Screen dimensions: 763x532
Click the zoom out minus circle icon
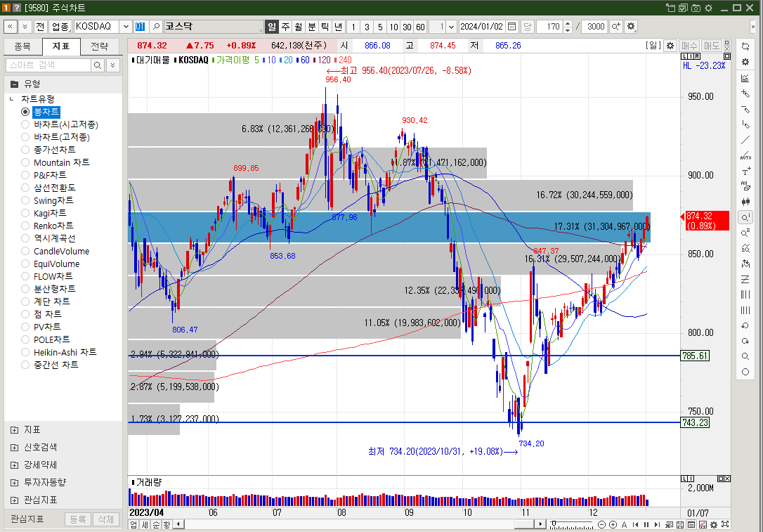click(601, 525)
